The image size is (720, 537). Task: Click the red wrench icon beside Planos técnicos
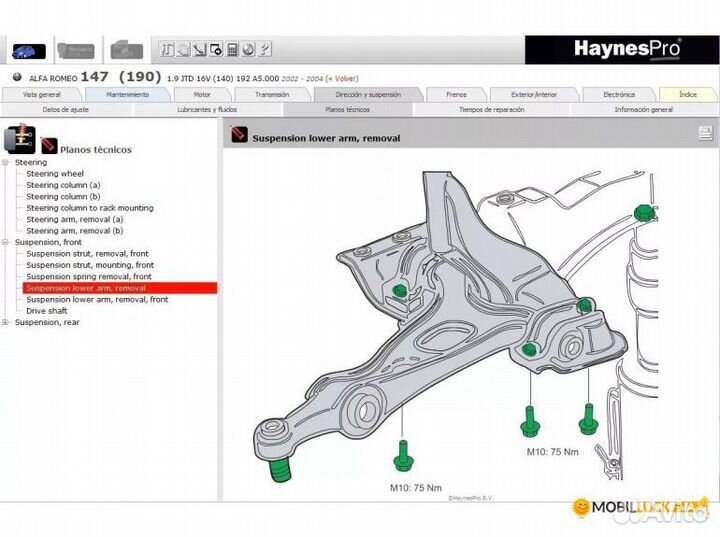tap(49, 145)
